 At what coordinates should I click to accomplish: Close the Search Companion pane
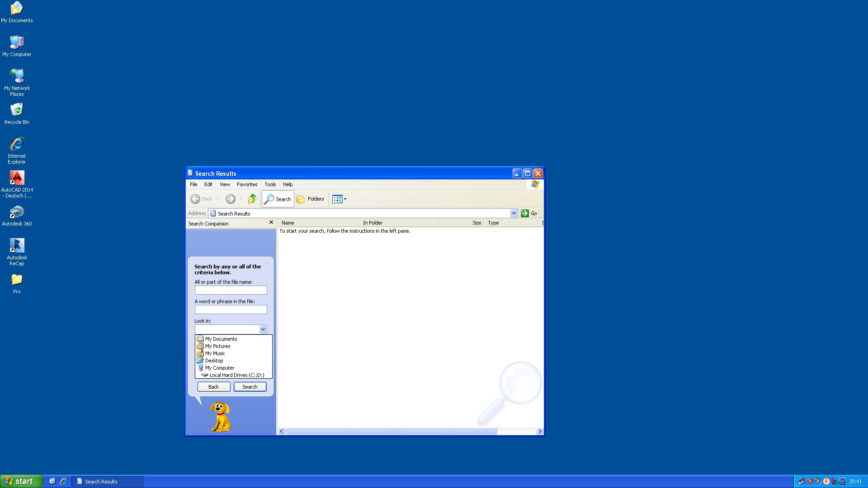click(x=271, y=222)
